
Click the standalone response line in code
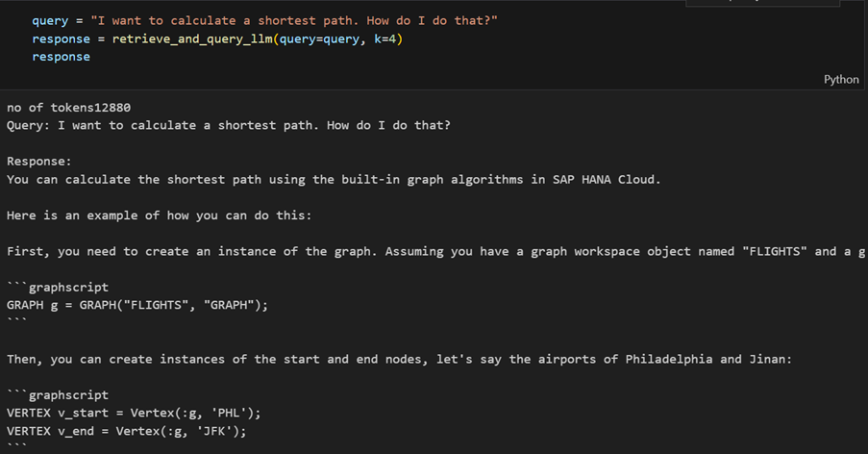[61, 57]
